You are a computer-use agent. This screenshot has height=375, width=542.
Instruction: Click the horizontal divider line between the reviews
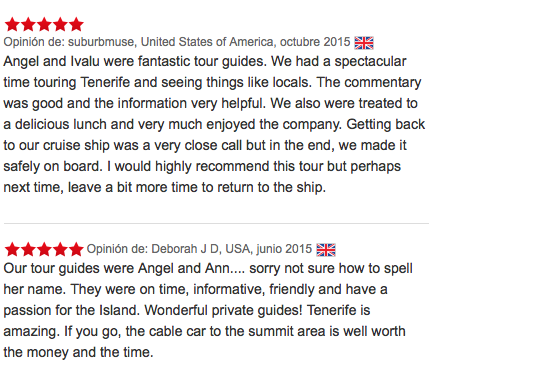tap(216, 224)
